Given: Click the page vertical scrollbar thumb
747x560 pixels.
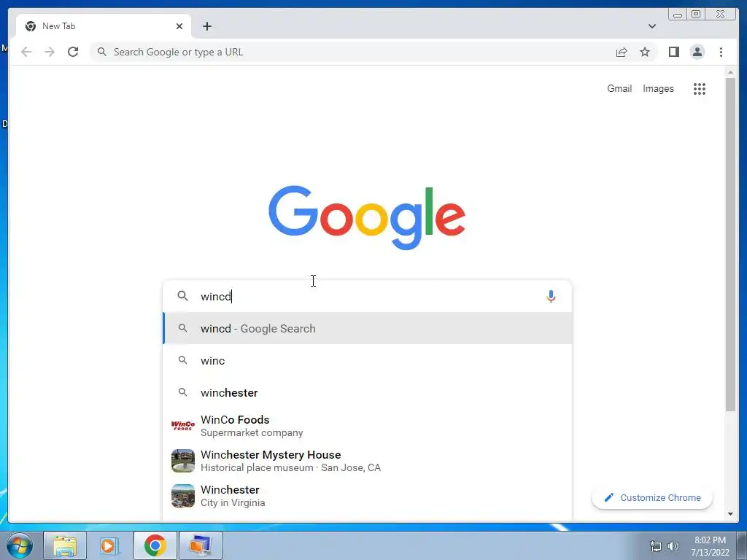Looking at the screenshot, I should click(730, 244).
